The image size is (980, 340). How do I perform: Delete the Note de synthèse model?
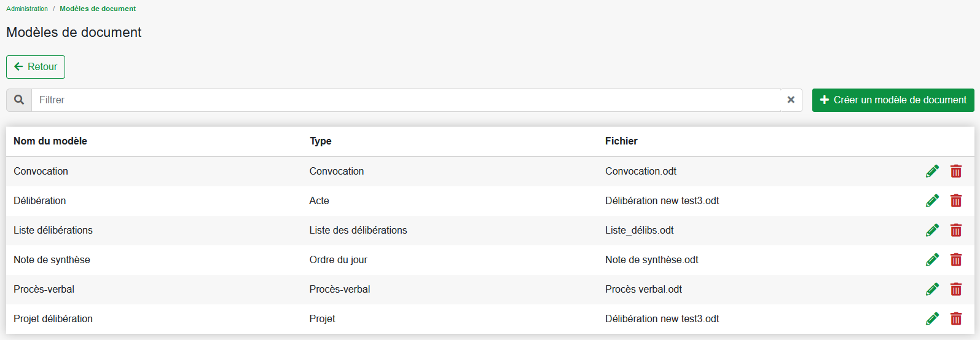coord(956,259)
